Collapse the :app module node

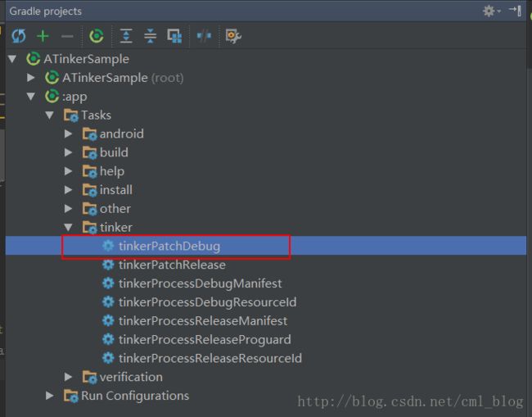(31, 97)
